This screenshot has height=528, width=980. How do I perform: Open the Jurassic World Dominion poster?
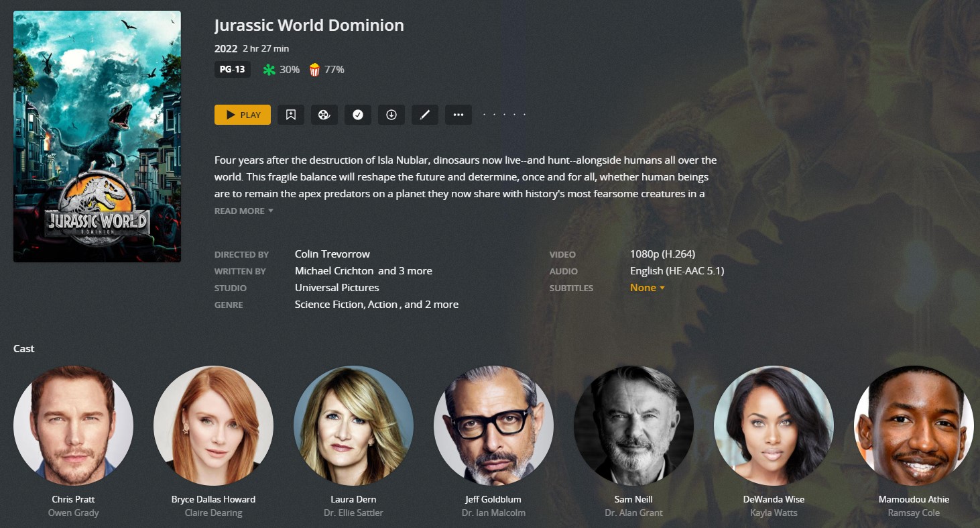click(x=97, y=136)
